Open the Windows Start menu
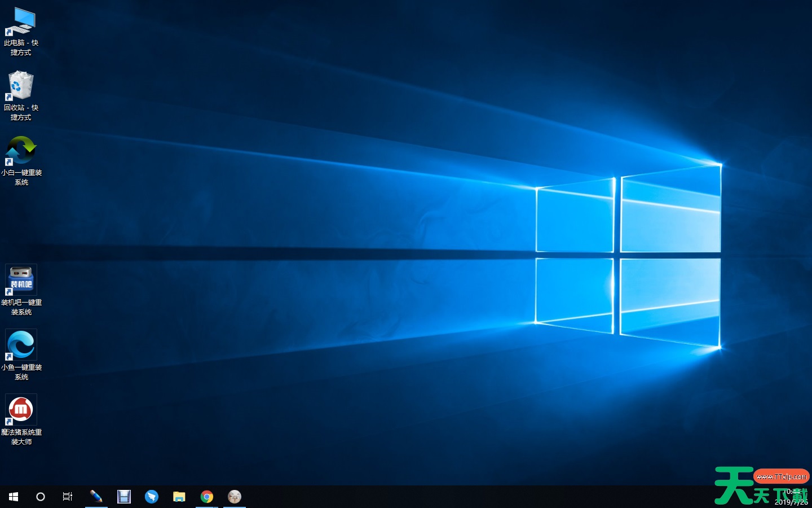 pos(13,497)
